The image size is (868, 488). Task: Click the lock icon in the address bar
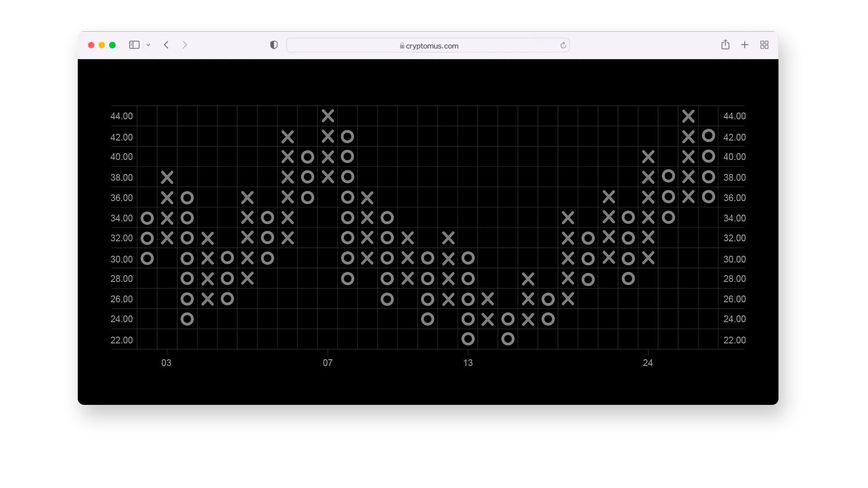tap(402, 46)
